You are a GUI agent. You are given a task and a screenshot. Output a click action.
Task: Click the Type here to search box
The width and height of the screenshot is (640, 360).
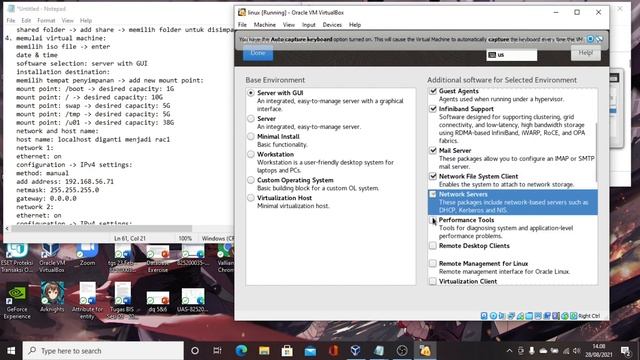[x=103, y=351]
